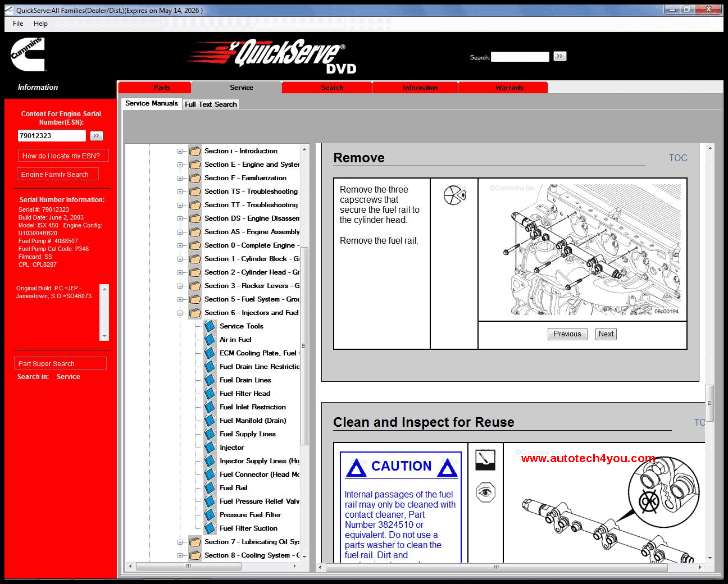Click the Next button

click(x=606, y=334)
